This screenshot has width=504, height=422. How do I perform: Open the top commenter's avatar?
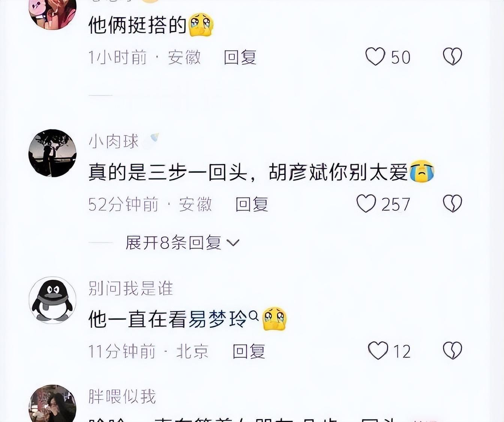tap(52, 13)
